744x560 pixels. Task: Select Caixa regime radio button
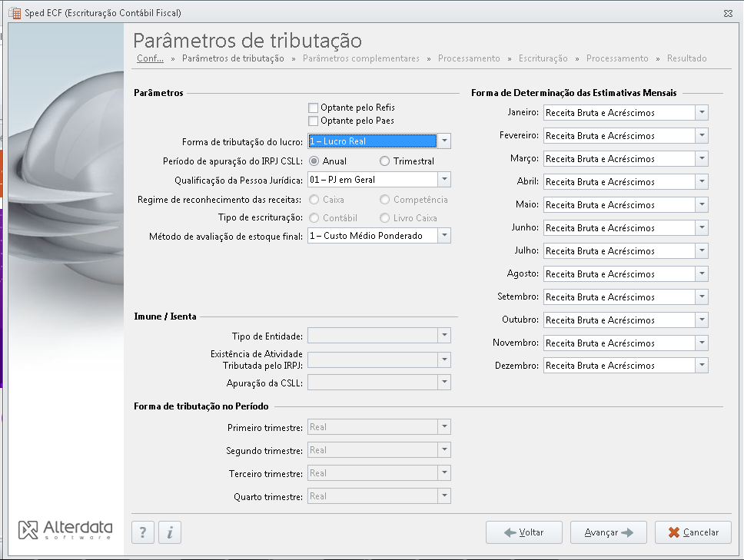[x=314, y=200]
